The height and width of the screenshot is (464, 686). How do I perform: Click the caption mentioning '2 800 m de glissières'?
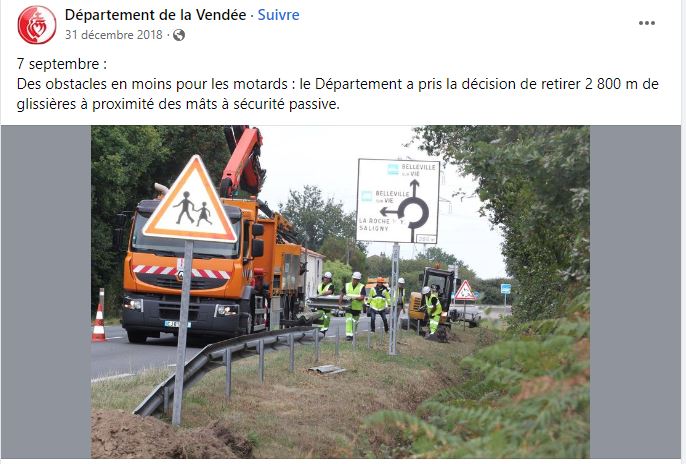tap(337, 94)
